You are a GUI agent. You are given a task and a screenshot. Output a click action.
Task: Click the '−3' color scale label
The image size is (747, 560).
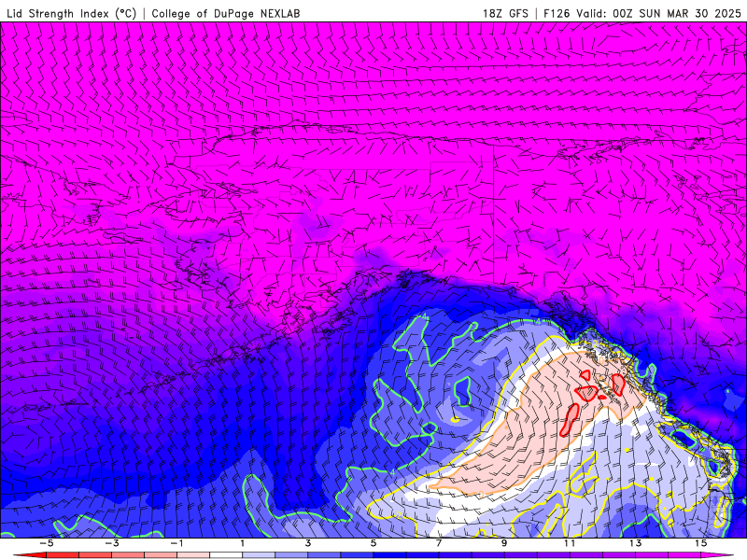[x=111, y=543]
